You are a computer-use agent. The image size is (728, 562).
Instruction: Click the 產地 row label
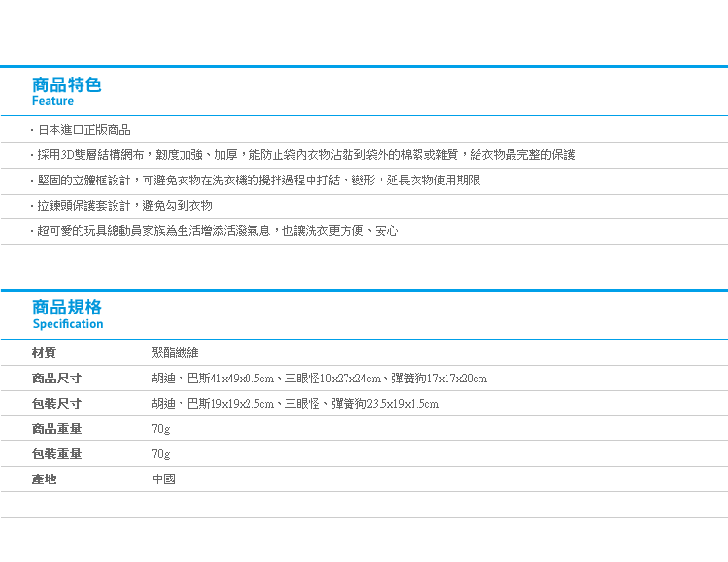(44, 479)
